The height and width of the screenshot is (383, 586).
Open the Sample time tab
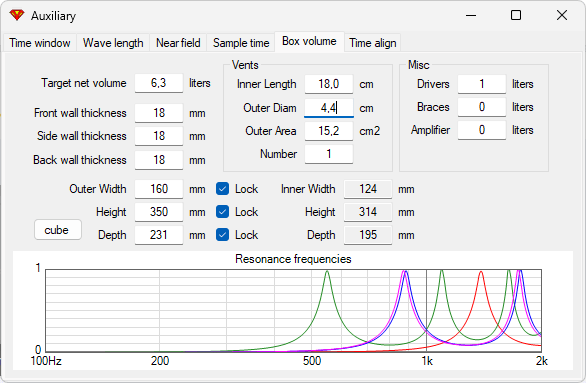(241, 43)
